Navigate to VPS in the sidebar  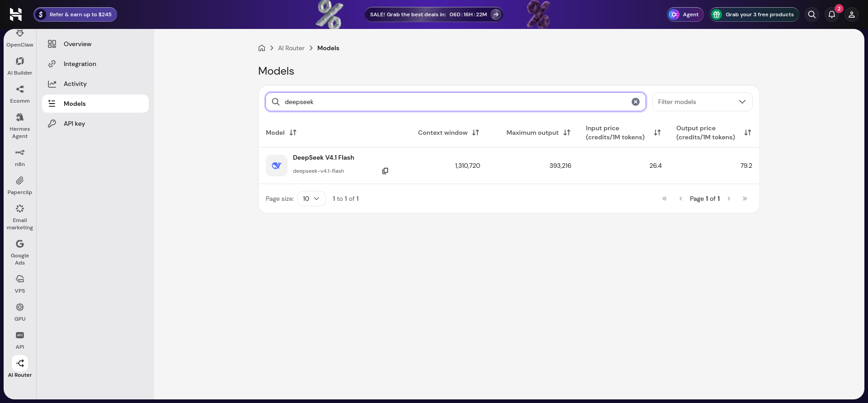pyautogui.click(x=20, y=284)
